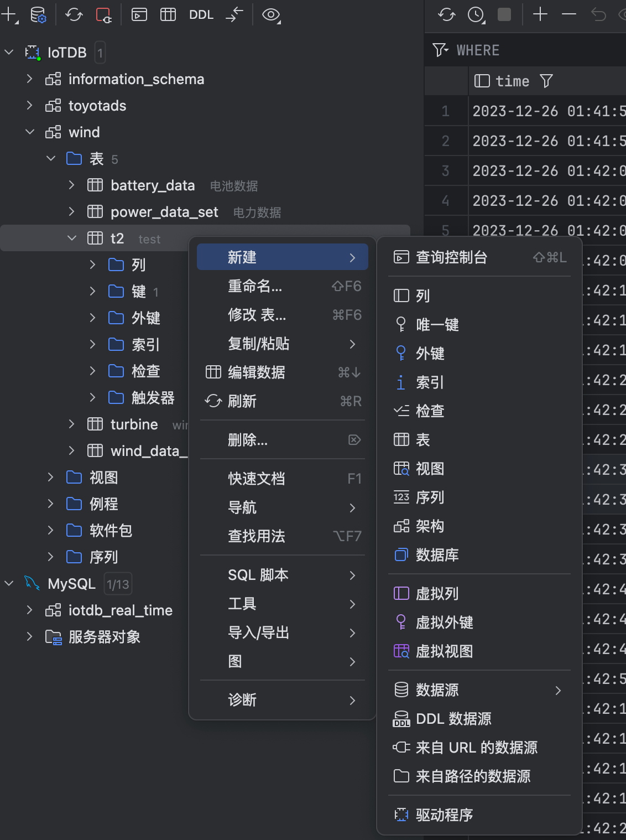Click the add row plus icon

click(540, 14)
